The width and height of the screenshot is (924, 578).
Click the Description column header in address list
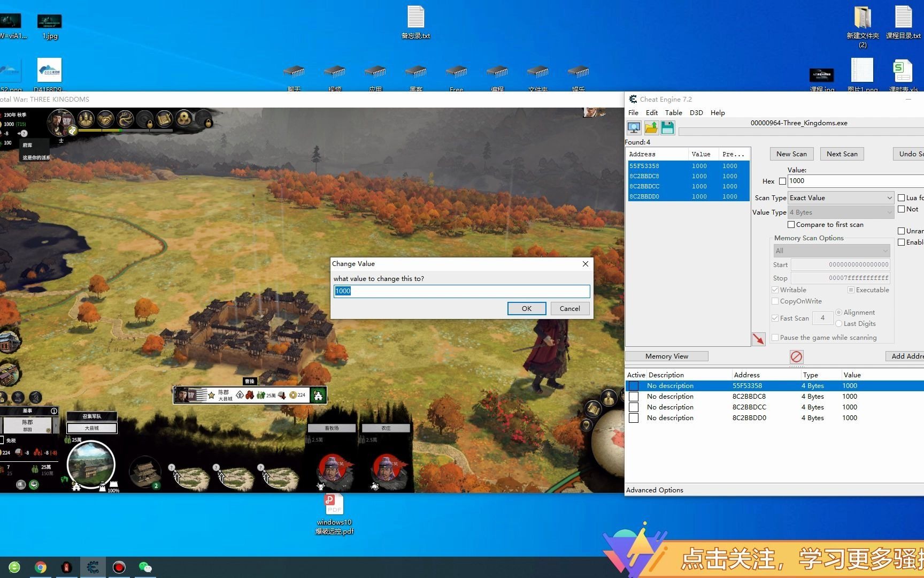[689, 375]
